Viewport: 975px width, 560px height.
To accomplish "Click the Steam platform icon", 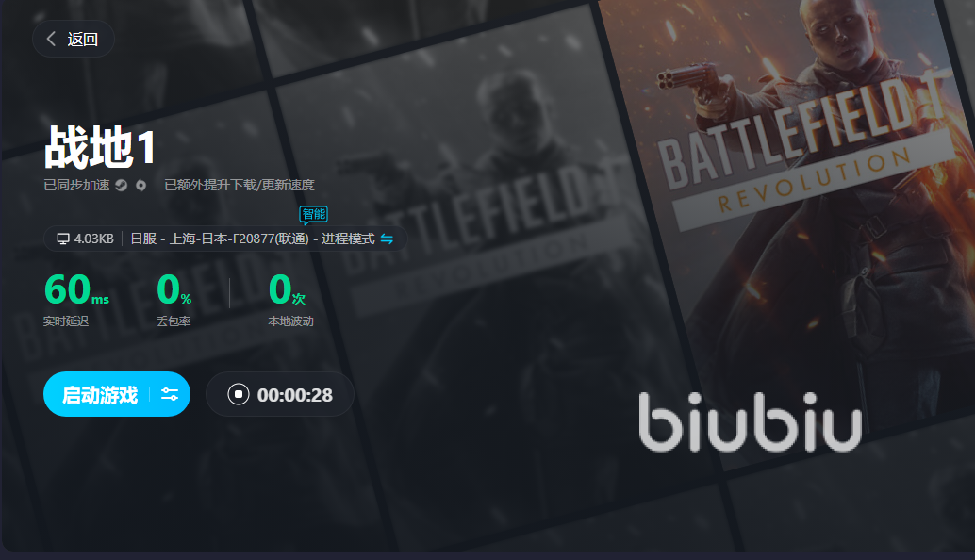I will coord(122,185).
